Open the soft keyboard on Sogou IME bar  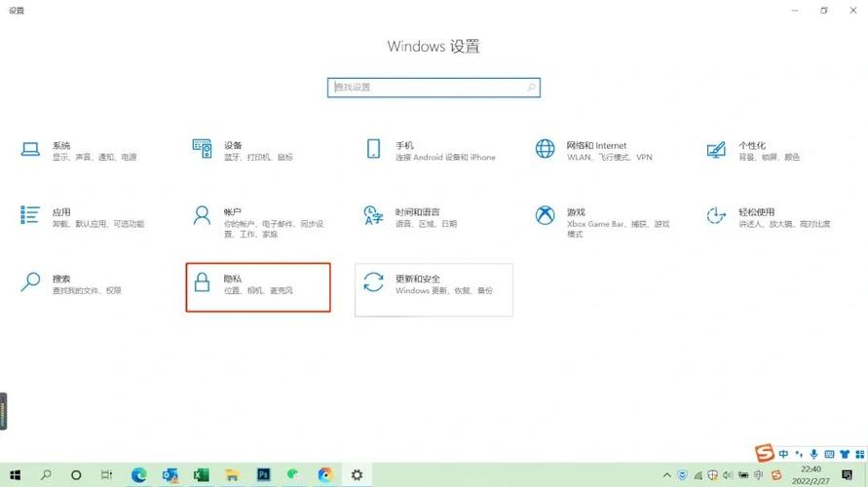829,454
